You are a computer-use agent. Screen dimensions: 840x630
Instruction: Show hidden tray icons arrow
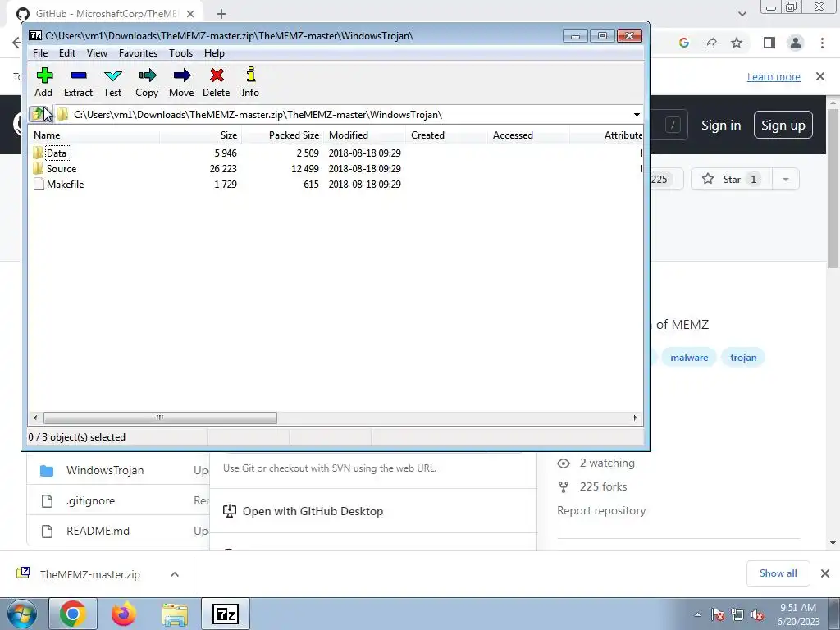pyautogui.click(x=697, y=615)
